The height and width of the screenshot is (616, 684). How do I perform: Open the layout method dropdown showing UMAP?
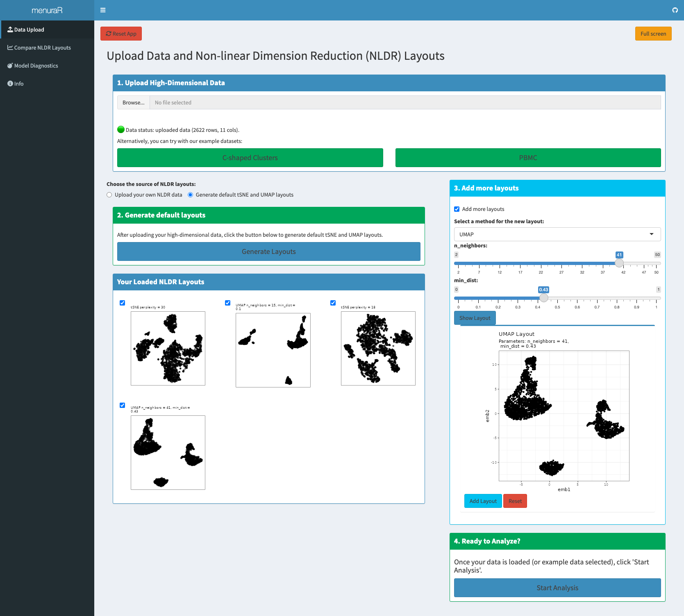pos(557,234)
